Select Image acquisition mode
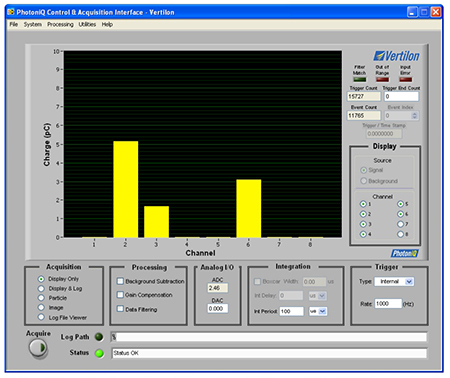Image resolution: width=450 pixels, height=378 pixels. click(x=41, y=307)
